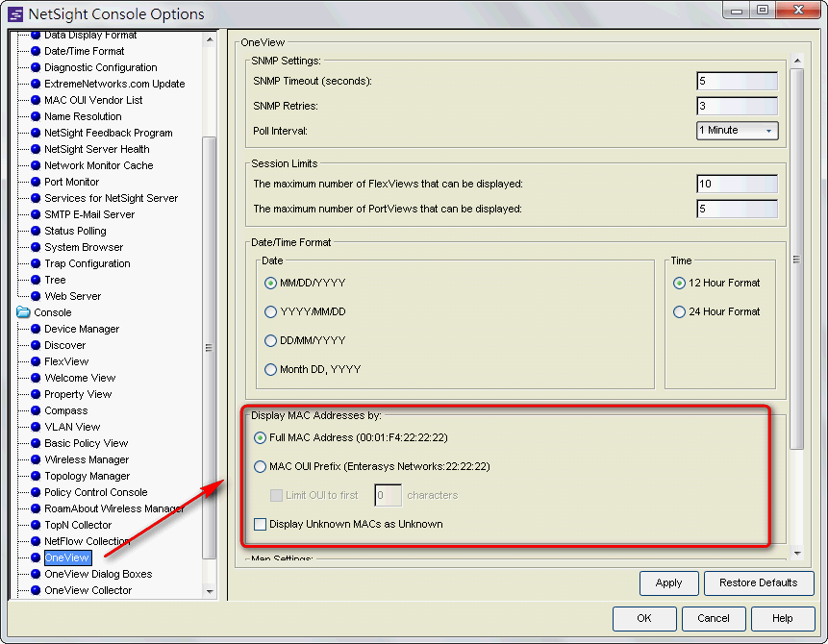Viewport: 828px width, 644px height.
Task: Click tree panel scroll up arrow
Action: click(x=210, y=40)
